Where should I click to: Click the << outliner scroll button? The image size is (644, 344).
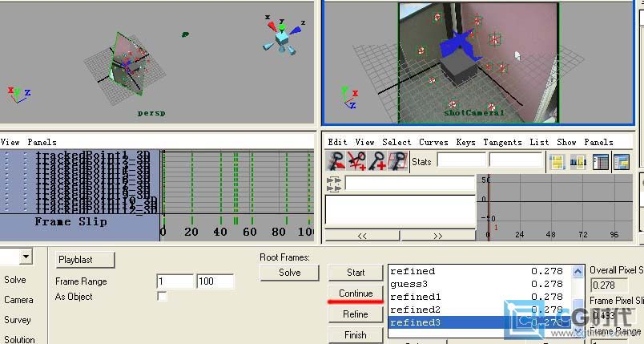click(x=362, y=236)
